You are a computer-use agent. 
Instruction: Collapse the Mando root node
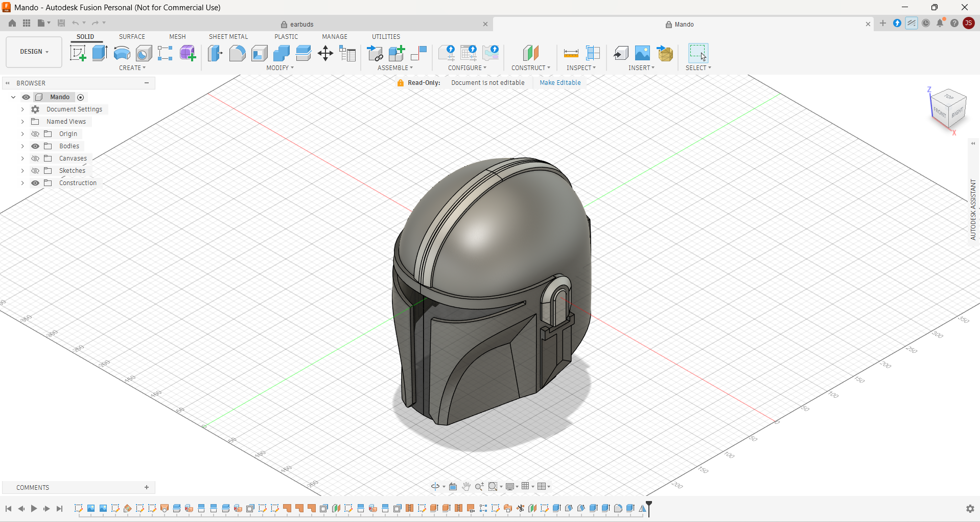[x=13, y=97]
